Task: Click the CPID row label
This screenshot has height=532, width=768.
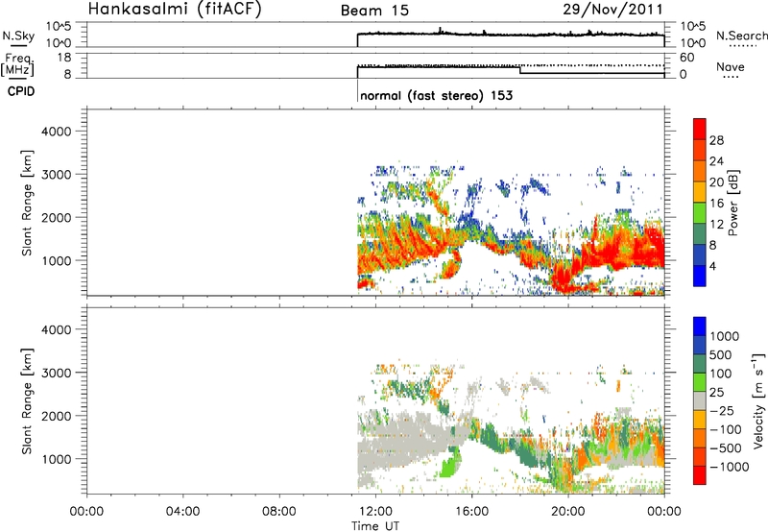Action: click(x=21, y=91)
